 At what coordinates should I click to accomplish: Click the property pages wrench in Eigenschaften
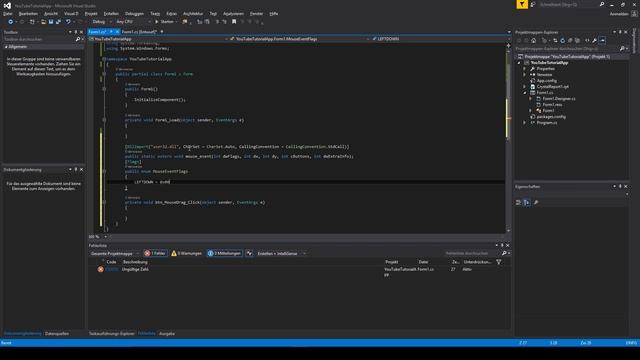point(536,202)
